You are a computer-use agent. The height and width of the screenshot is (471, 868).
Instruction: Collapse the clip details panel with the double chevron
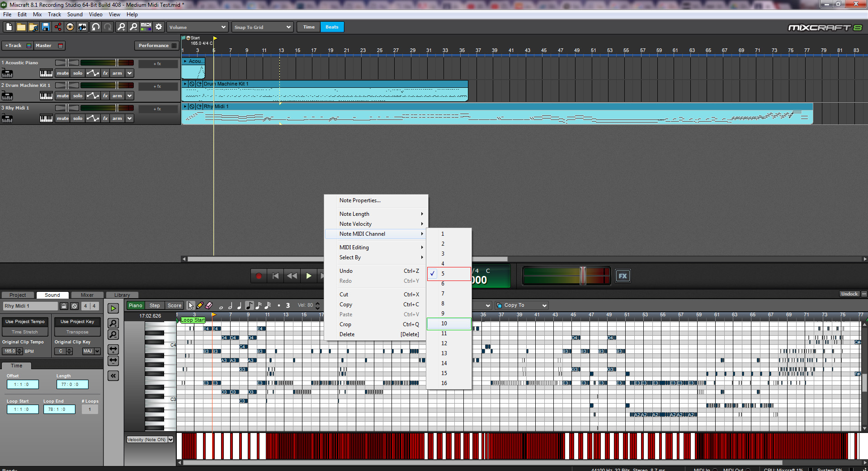pyautogui.click(x=113, y=376)
